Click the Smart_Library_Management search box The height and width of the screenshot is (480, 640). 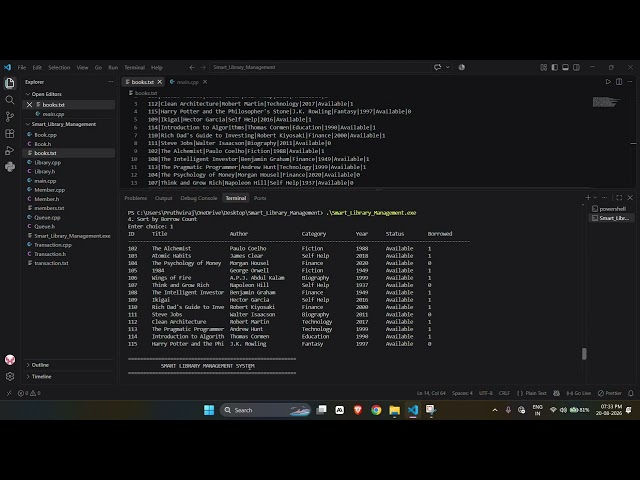[320, 67]
